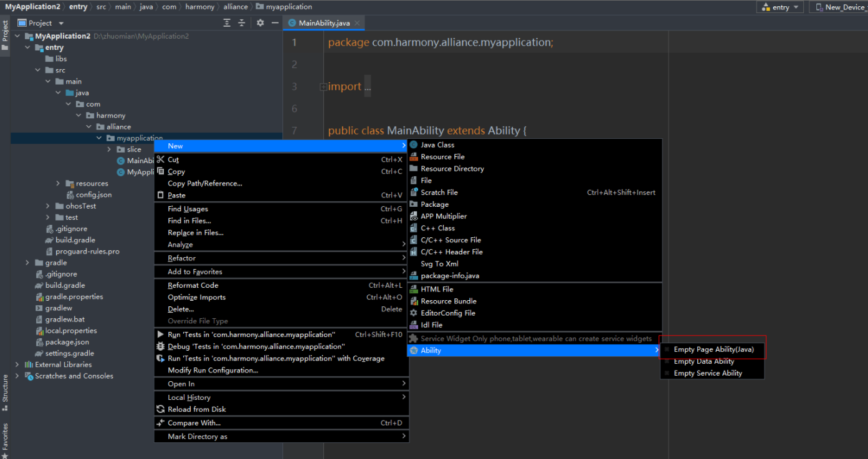Select package-info.java option
Viewport: 868px width, 459px height.
535,275
